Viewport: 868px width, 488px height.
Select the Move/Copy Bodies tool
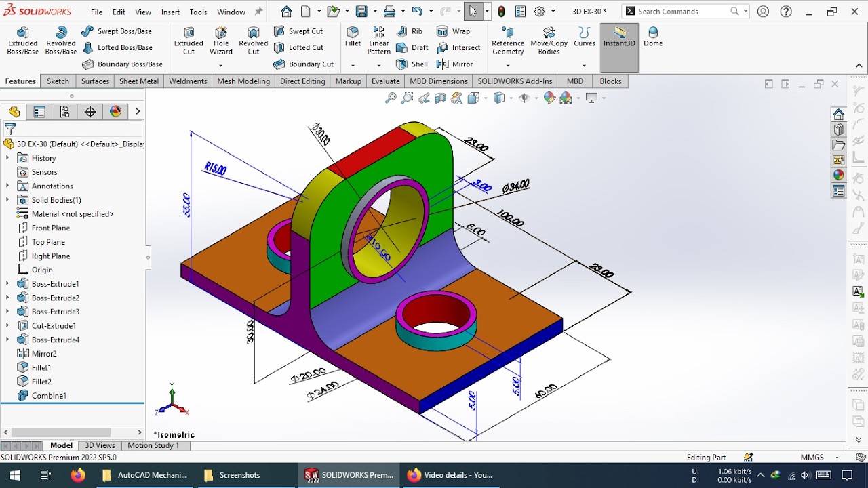549,41
